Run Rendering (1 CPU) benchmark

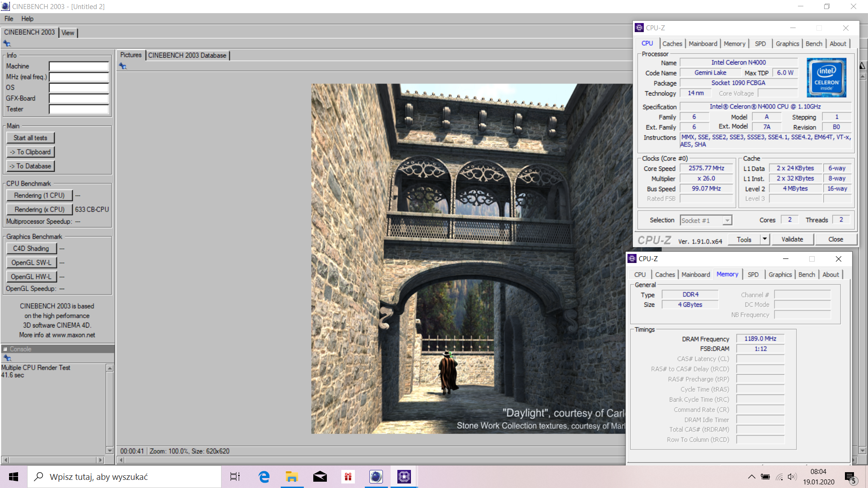pos(39,195)
